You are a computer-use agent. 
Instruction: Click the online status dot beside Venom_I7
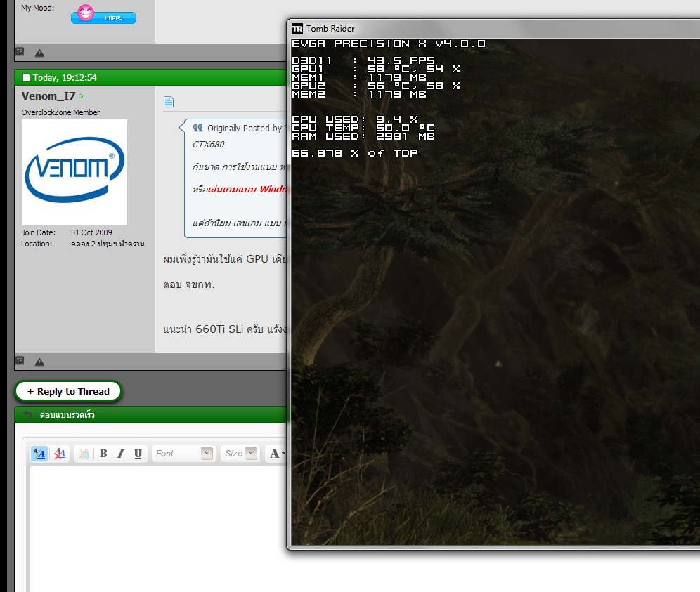(x=81, y=96)
